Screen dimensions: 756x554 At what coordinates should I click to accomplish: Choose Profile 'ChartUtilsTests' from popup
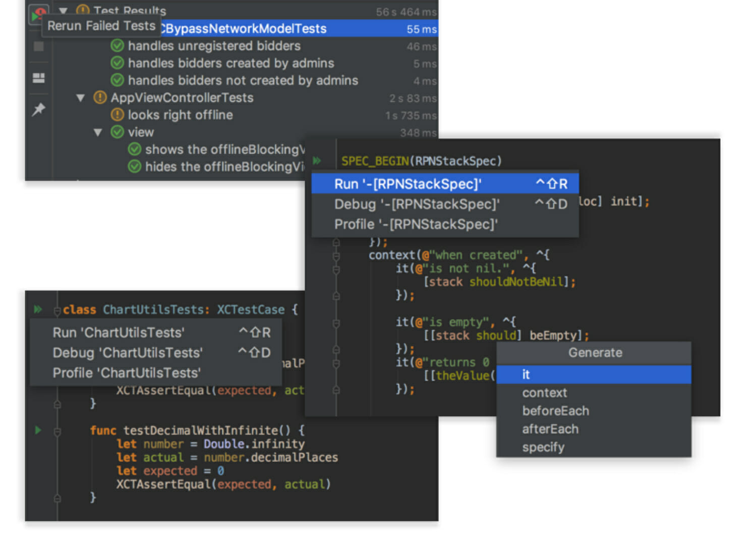click(x=127, y=373)
